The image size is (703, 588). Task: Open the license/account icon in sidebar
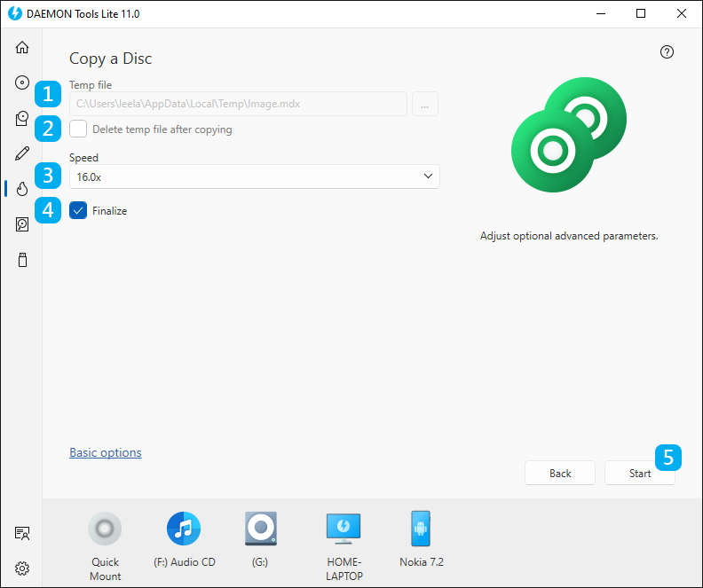click(x=22, y=533)
